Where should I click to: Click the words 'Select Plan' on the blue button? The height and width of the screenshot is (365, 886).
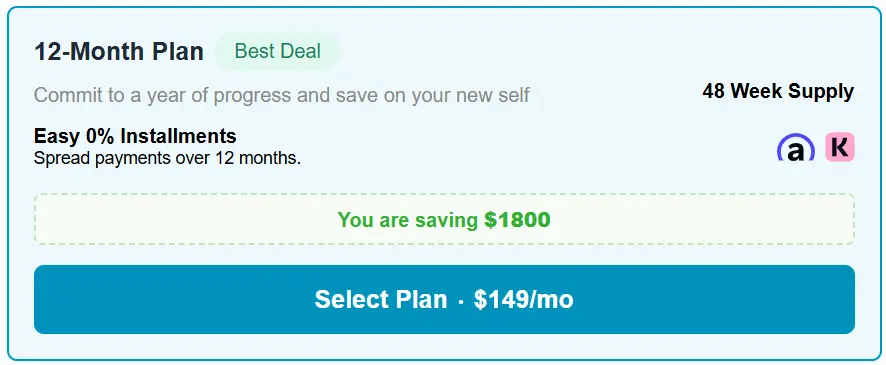[x=380, y=299]
